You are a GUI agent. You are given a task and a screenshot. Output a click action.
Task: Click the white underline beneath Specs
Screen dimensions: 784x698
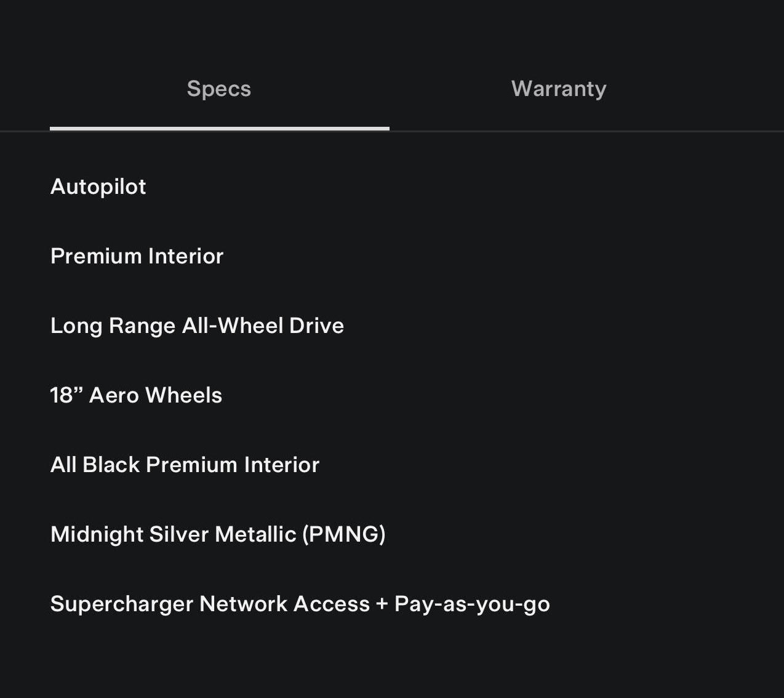(219, 129)
